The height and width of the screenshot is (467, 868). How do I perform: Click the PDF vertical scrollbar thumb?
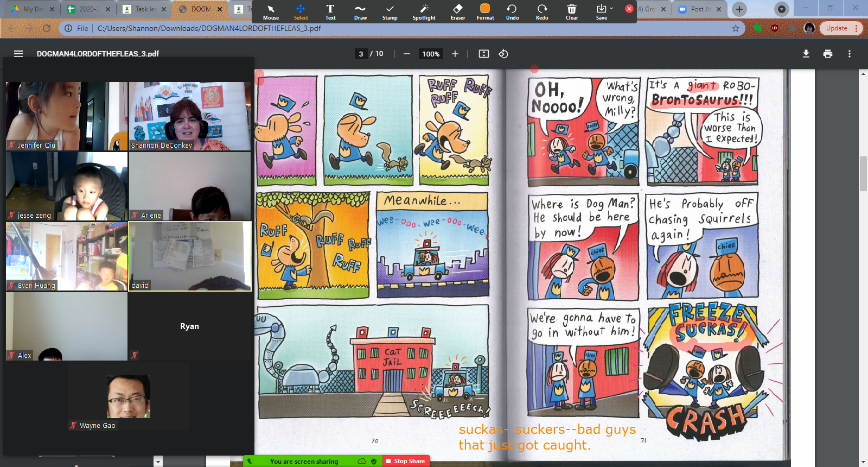[863, 173]
